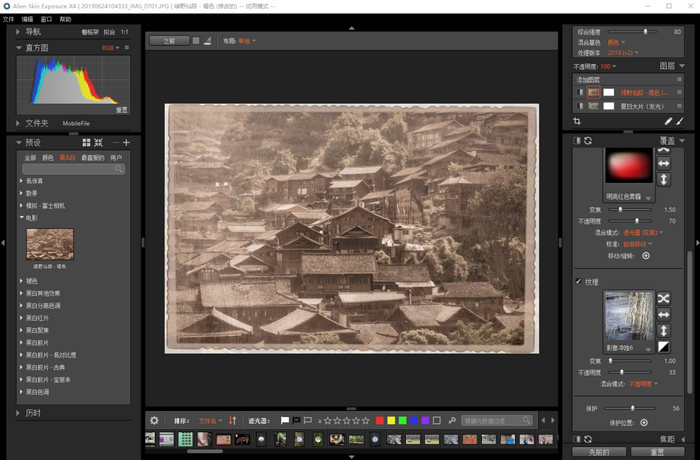The height and width of the screenshot is (460, 700).
Task: Click the 之前 before button
Action: click(168, 41)
